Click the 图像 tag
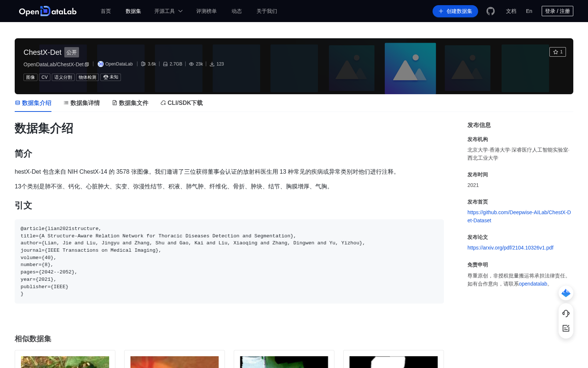588x368 pixels. tap(31, 77)
